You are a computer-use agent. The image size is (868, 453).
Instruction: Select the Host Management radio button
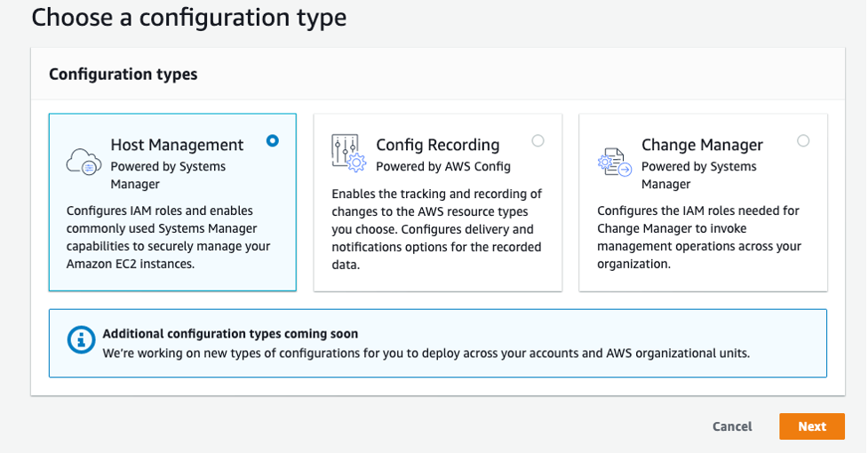click(x=273, y=140)
